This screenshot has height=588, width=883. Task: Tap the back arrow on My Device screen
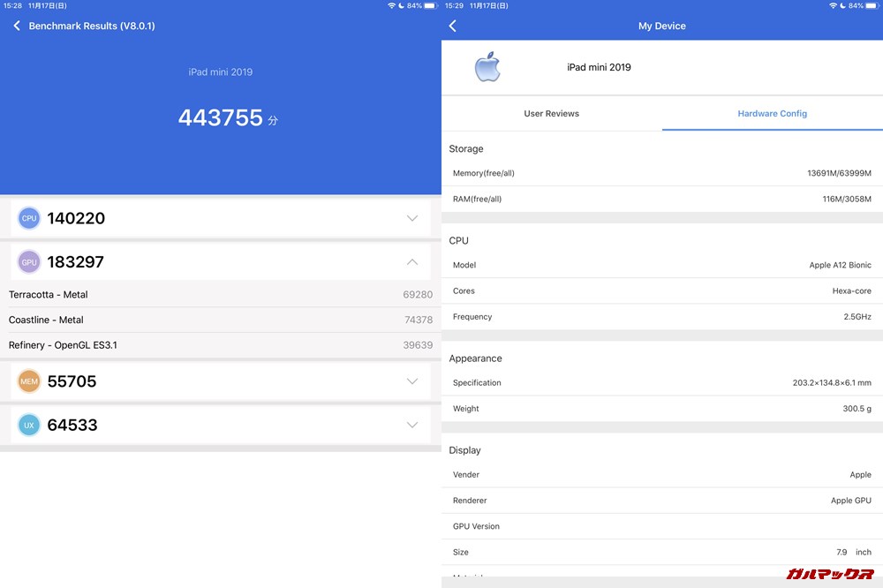452,26
